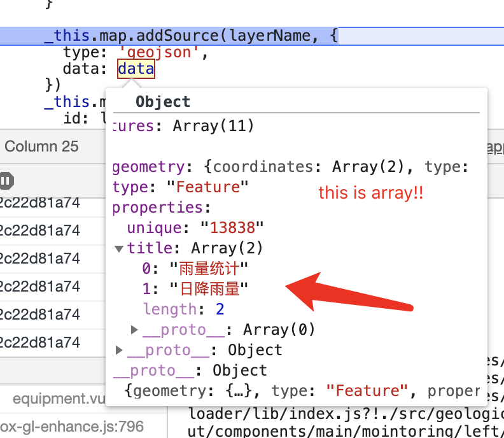504x438 pixels.
Task: Click the Column 25 status text
Action: tap(41, 146)
